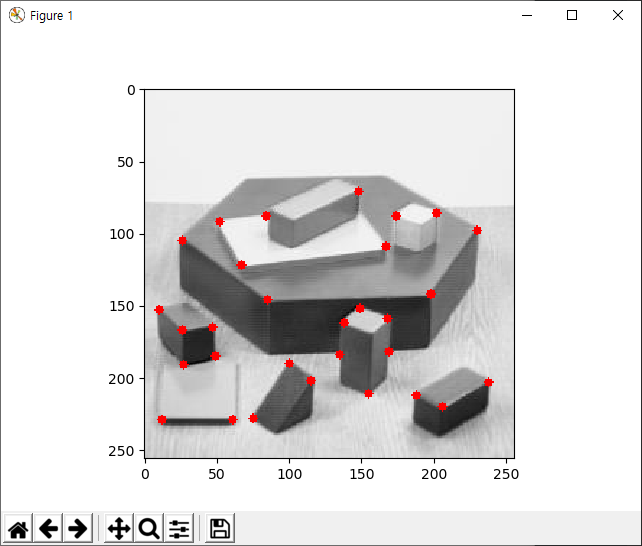Select the Zoom to rectangle tool

149,528
